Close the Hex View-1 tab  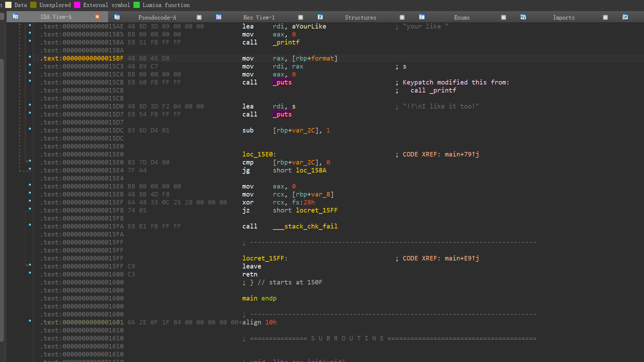pyautogui.click(x=301, y=17)
